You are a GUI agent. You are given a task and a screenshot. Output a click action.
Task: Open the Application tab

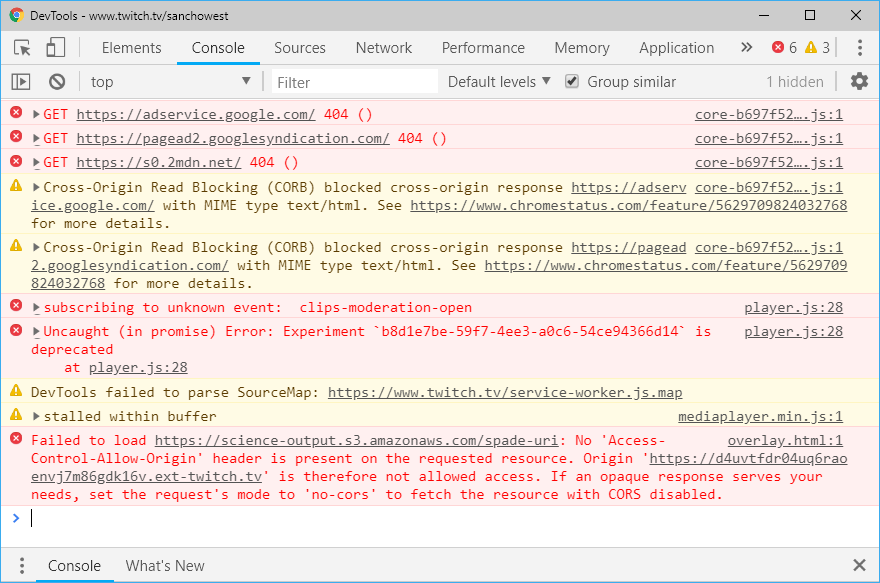[677, 48]
